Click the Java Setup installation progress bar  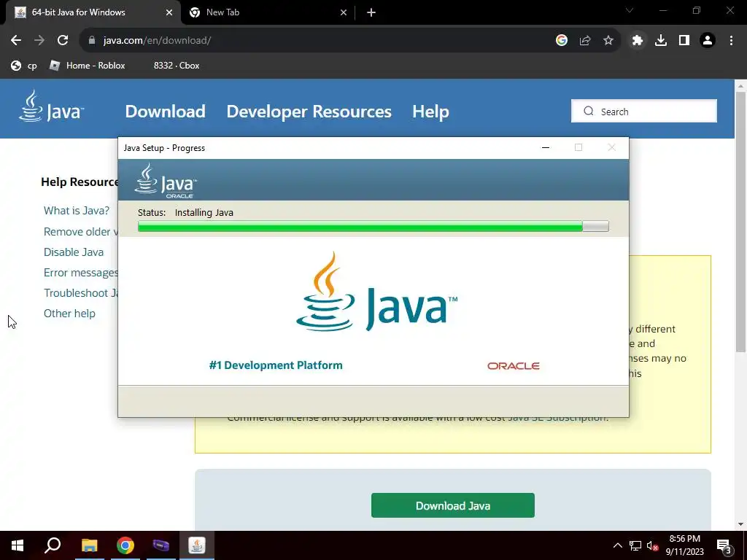coord(373,226)
